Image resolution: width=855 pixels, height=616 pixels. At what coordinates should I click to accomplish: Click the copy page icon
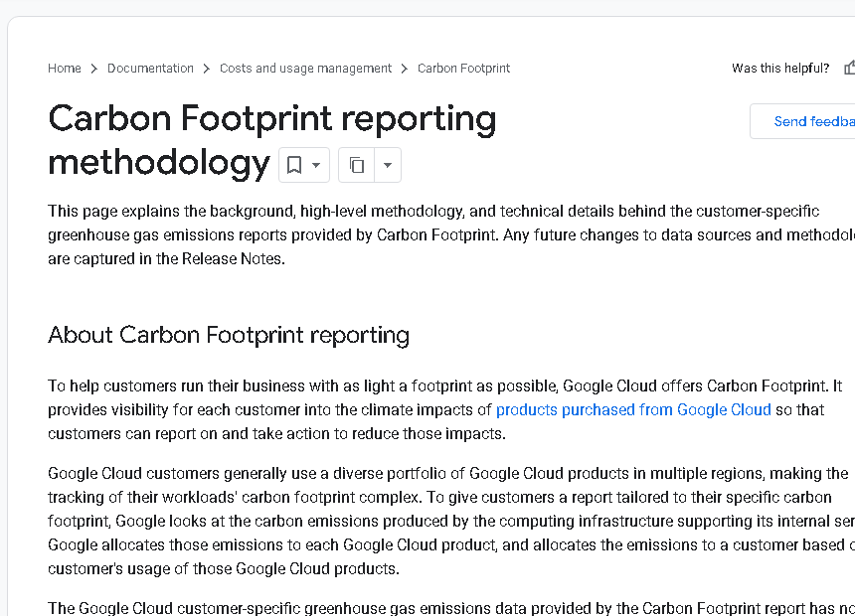coord(357,165)
